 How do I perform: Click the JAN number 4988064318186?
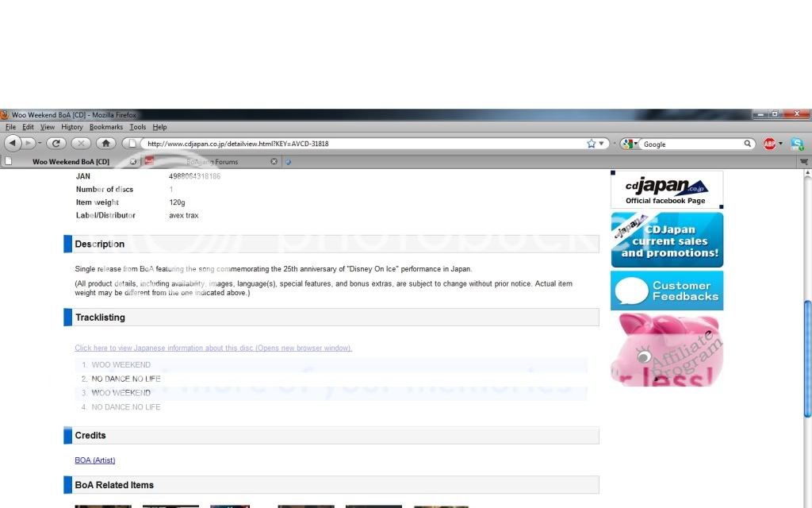pyautogui.click(x=195, y=176)
